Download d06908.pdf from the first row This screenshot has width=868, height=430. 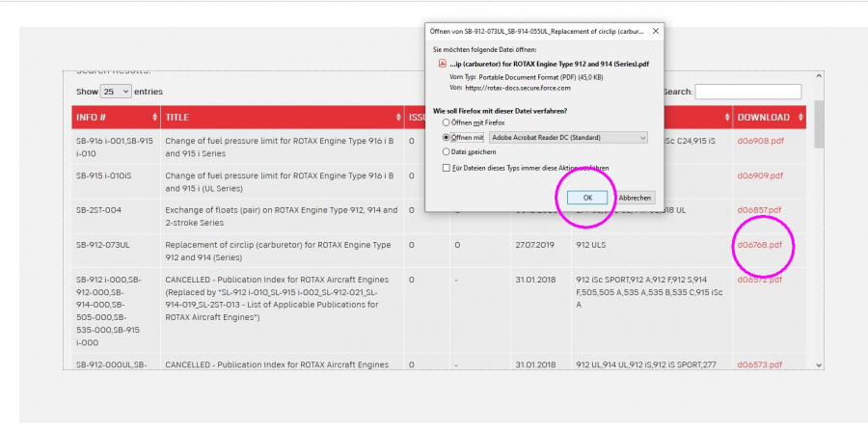pyautogui.click(x=760, y=141)
